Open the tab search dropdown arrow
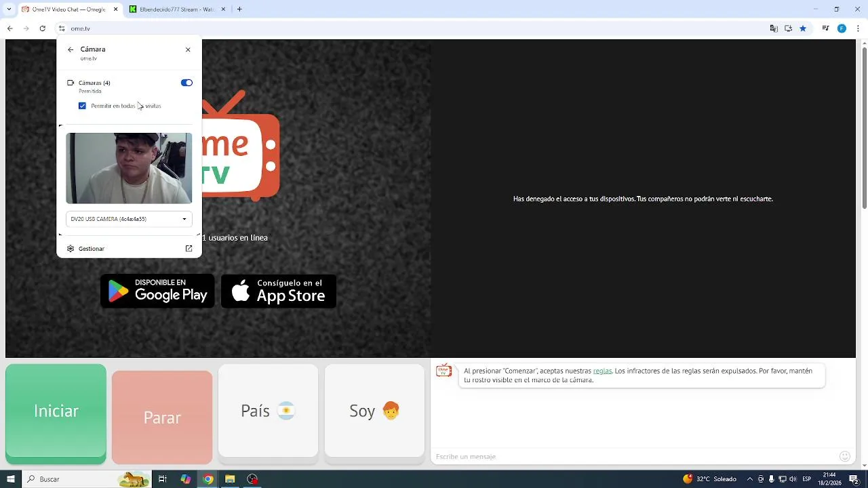This screenshot has width=868, height=488. point(9,9)
